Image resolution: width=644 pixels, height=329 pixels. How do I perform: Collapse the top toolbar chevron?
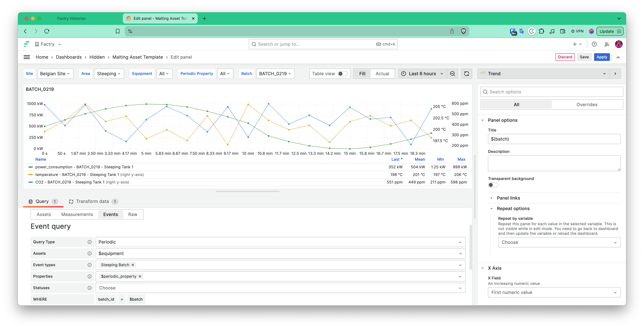pos(618,57)
